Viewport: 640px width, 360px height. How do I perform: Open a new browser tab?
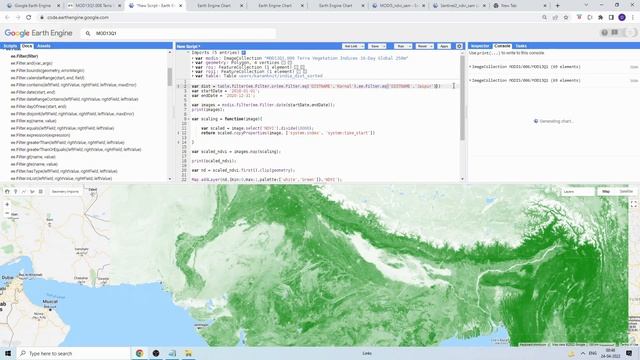pos(558,6)
